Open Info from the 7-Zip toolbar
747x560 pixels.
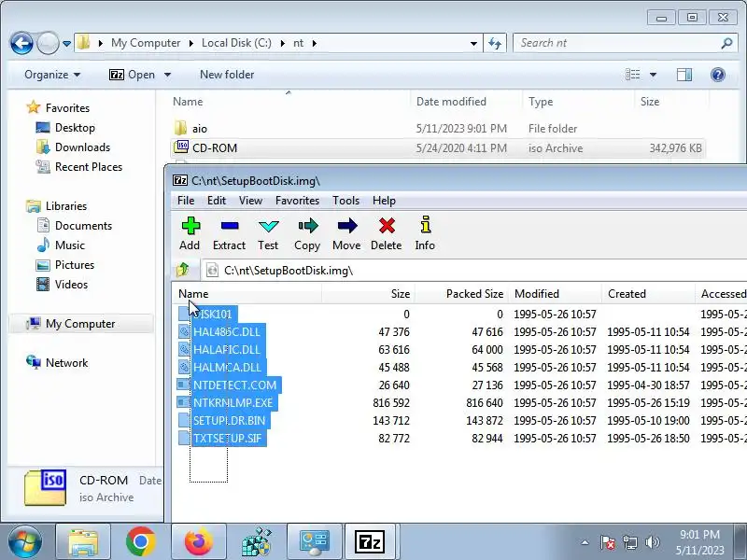[425, 234]
